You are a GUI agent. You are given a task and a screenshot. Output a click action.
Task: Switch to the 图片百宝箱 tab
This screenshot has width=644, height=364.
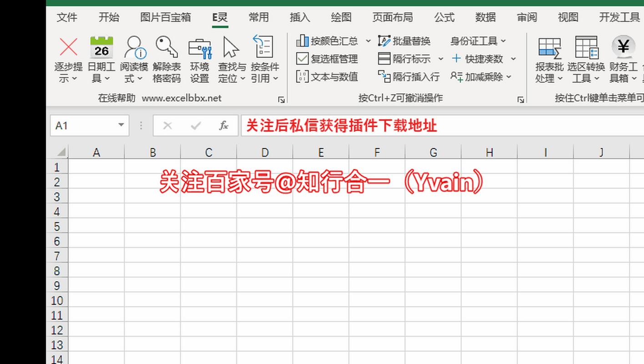point(166,17)
